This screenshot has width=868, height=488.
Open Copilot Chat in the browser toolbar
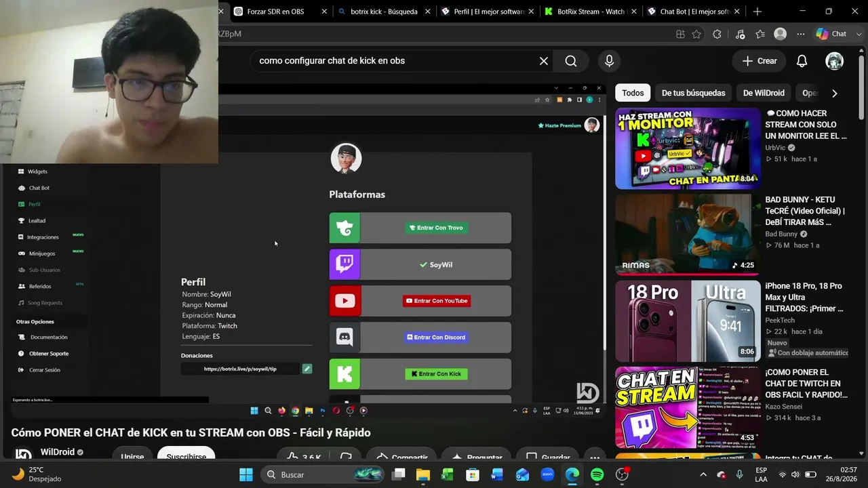[831, 34]
